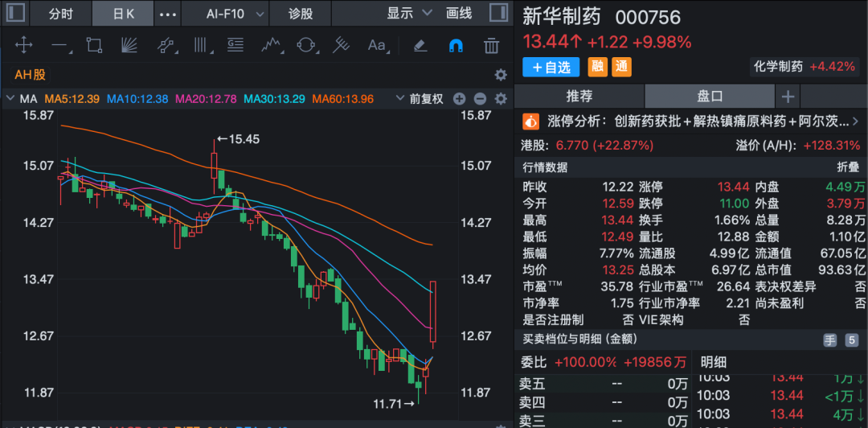
Task: Zoom in chart with plus icon
Action: (x=459, y=99)
